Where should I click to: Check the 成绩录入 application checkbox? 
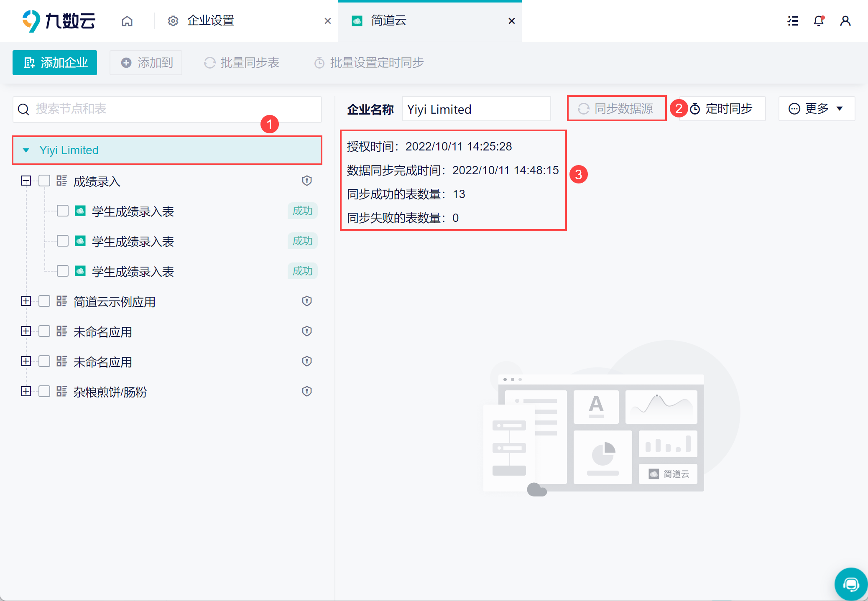coord(44,181)
